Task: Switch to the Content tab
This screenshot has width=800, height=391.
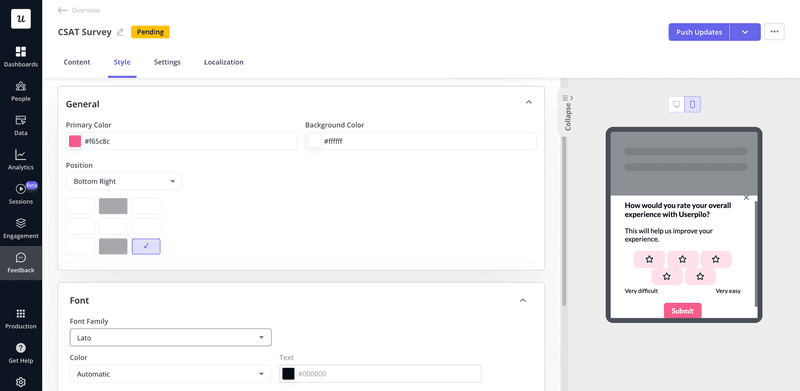Action: [x=77, y=62]
